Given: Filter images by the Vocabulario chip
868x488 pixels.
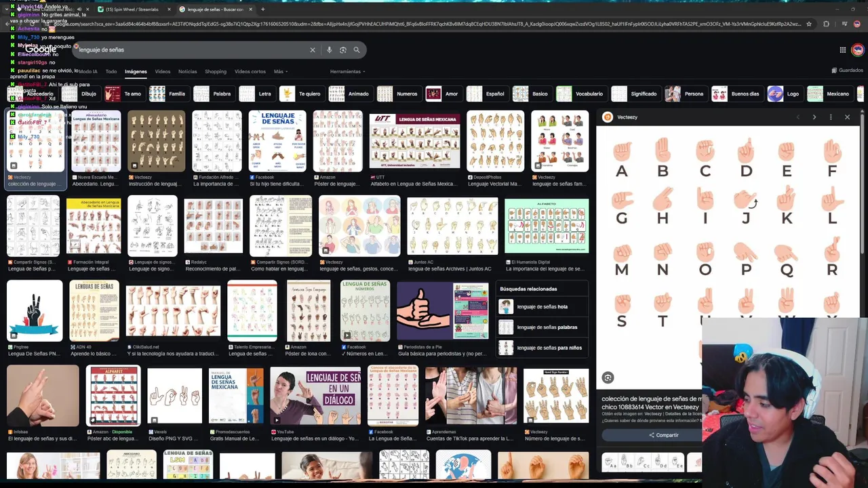Looking at the screenshot, I should tap(581, 94).
